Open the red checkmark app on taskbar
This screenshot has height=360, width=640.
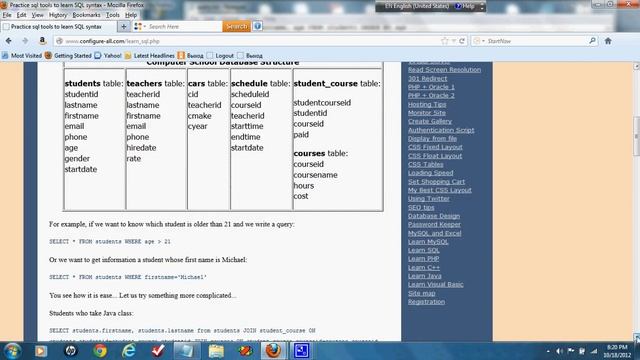point(158,351)
